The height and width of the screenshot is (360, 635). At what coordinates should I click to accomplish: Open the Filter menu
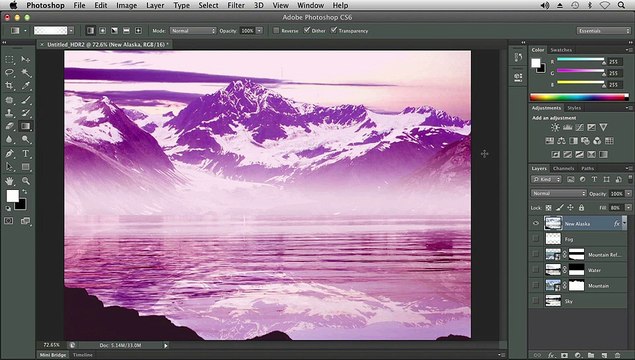236,5
